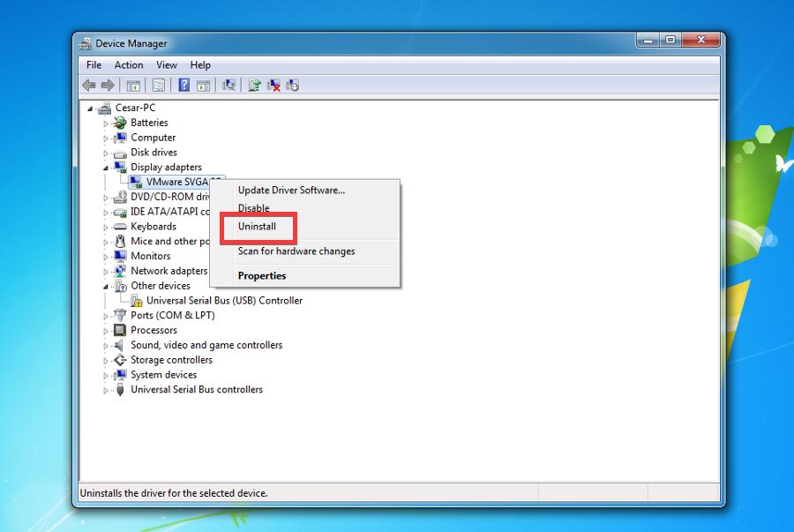Select the IDE ATA/ATAPI controllers label
Screen dimensions: 794x532
[170, 212]
